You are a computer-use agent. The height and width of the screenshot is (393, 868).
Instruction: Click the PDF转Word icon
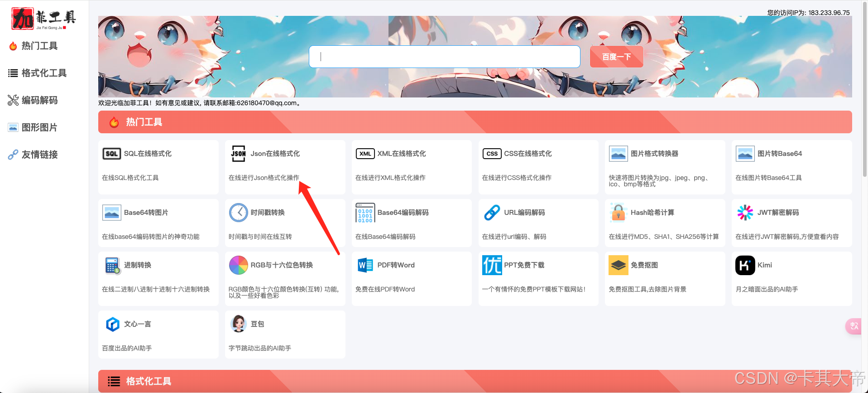[x=365, y=265]
